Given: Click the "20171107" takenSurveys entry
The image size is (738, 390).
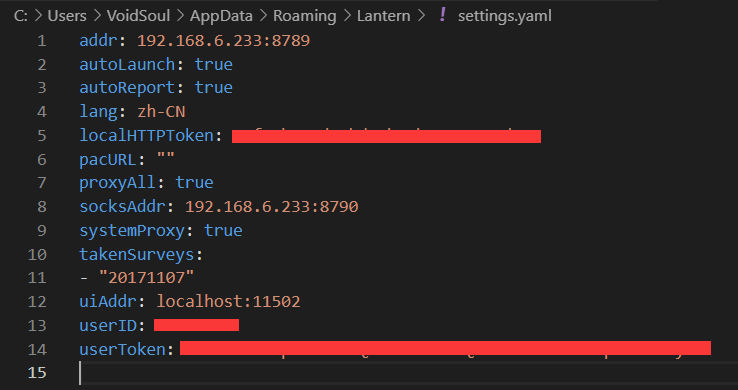Looking at the screenshot, I should point(146,278).
